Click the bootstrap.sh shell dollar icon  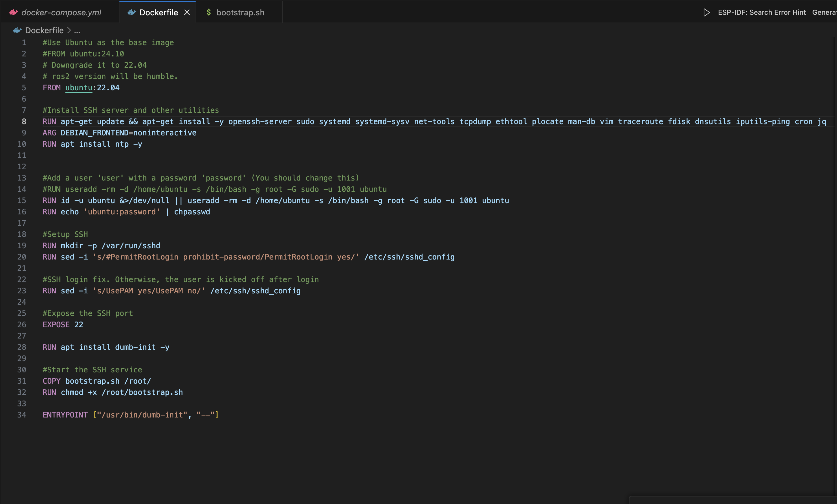point(208,12)
